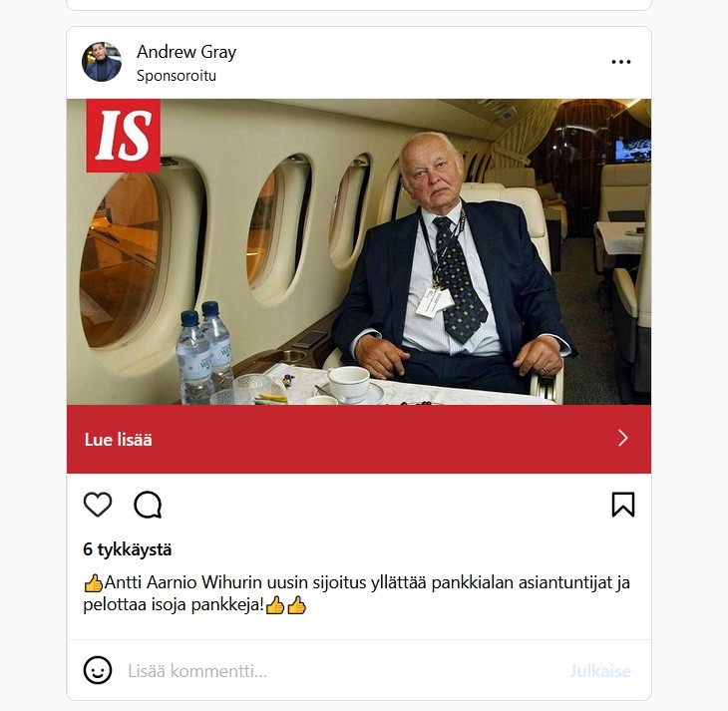The image size is (728, 711).
Task: View the 6 tykkäystä likes list
Action: point(128,549)
